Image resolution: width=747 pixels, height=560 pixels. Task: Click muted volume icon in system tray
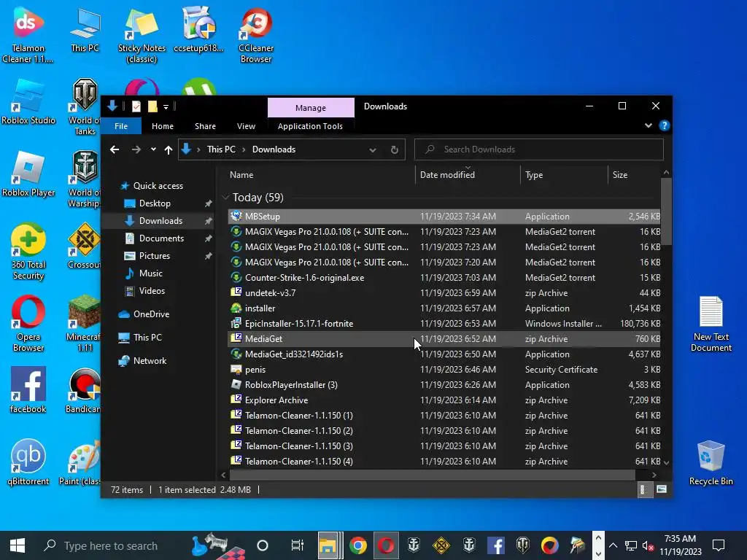click(648, 545)
